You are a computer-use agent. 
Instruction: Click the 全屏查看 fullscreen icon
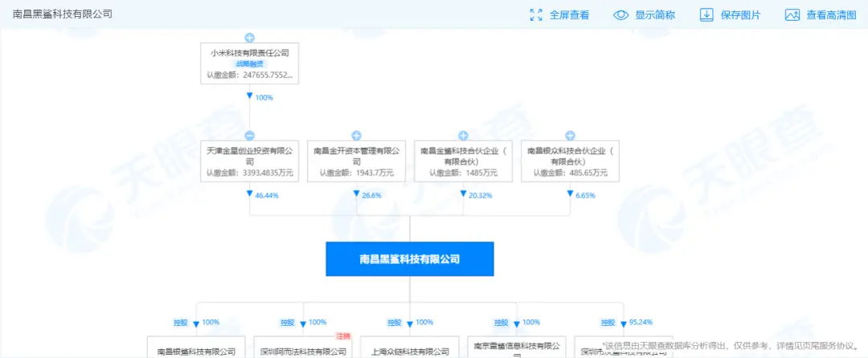[536, 15]
